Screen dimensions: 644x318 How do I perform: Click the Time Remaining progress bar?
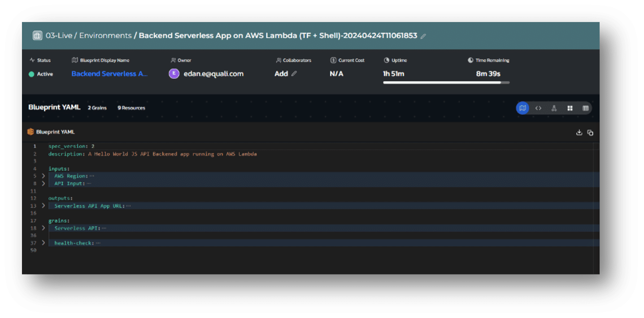click(446, 83)
